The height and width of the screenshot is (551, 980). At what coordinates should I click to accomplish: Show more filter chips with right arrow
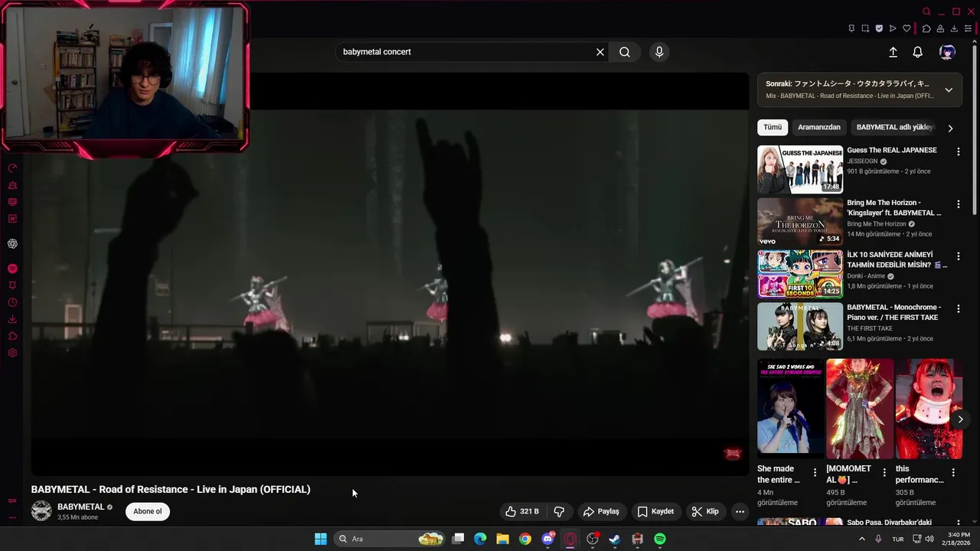point(950,128)
